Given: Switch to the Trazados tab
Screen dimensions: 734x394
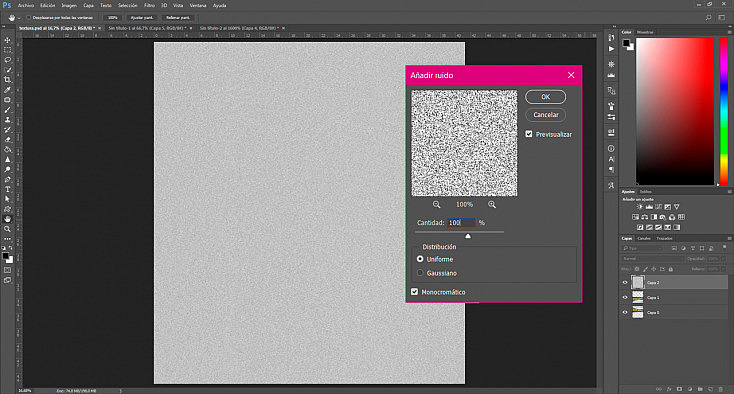Looking at the screenshot, I should point(664,238).
